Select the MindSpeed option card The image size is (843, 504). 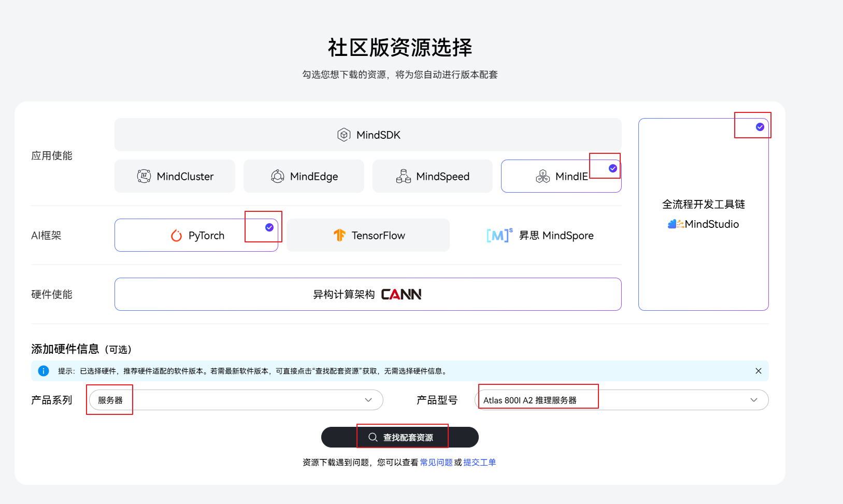coord(433,176)
